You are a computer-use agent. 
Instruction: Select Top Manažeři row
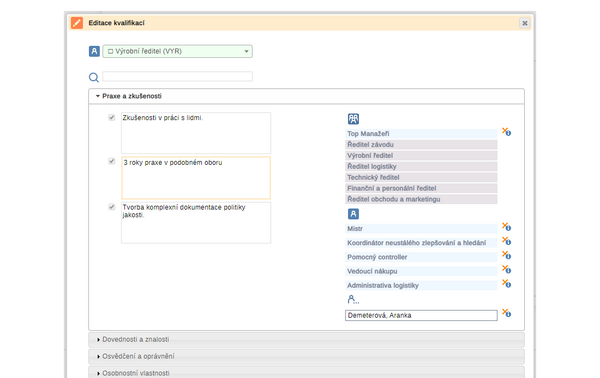[421, 134]
